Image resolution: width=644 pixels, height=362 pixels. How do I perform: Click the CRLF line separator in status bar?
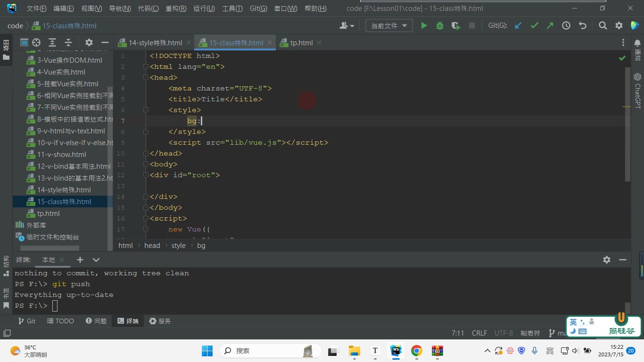479,333
